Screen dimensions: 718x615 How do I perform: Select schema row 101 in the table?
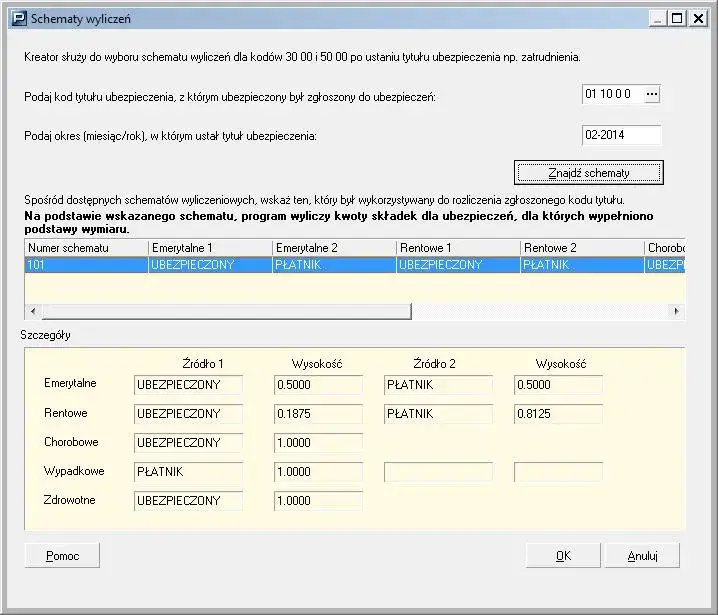click(85, 265)
